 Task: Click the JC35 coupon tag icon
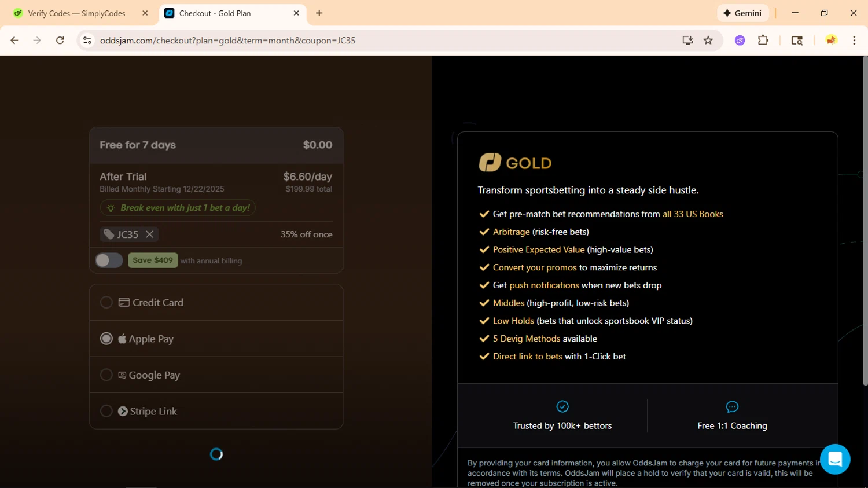pyautogui.click(x=109, y=234)
